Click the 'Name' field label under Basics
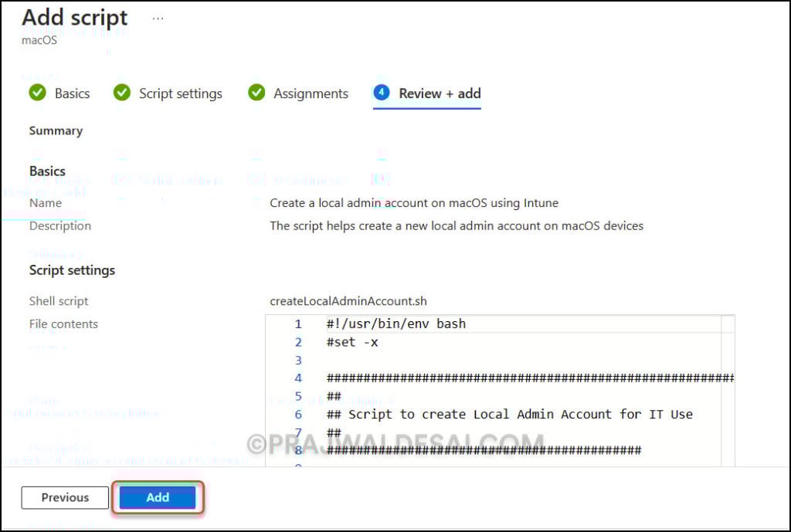The width and height of the screenshot is (791, 532). point(46,203)
